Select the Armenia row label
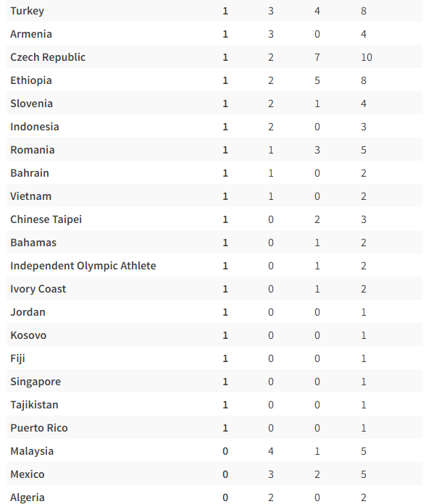 (31, 34)
